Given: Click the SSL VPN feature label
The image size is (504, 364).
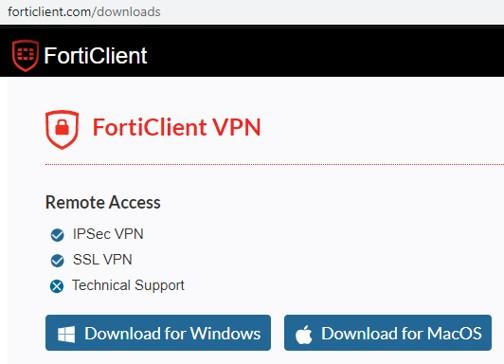Looking at the screenshot, I should point(103,259).
